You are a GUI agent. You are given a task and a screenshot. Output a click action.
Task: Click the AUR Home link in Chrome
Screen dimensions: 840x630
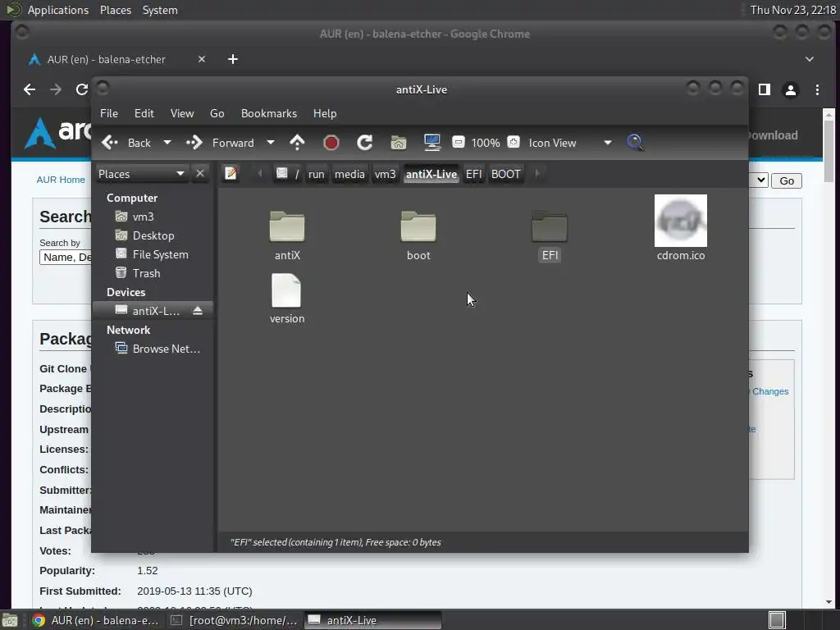(61, 180)
